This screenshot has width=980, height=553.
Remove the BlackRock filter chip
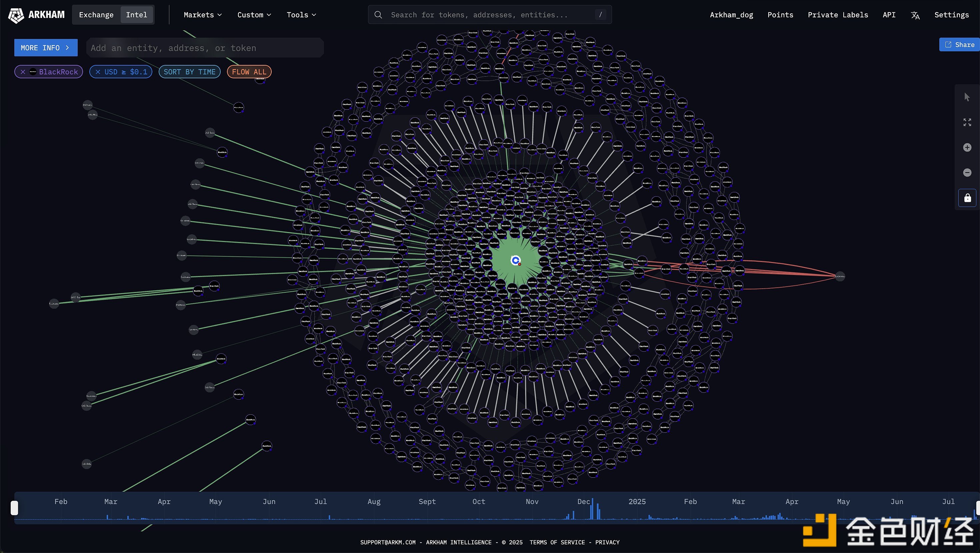pos(23,72)
